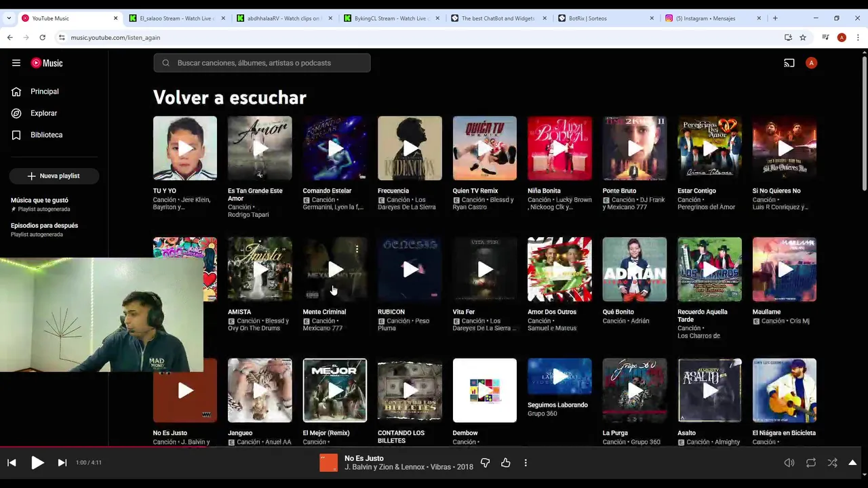The height and width of the screenshot is (488, 868).
Task: Toggle shuffle mode
Action: click(832, 463)
